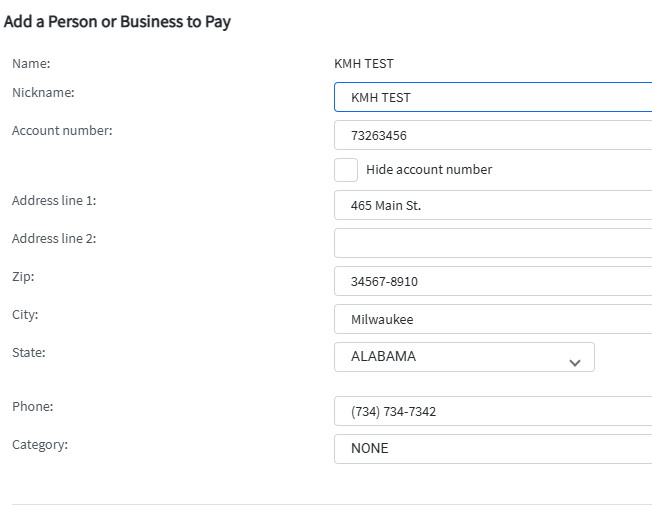Select the Address line 1 input box
652x525 pixels.
pyautogui.click(x=493, y=205)
